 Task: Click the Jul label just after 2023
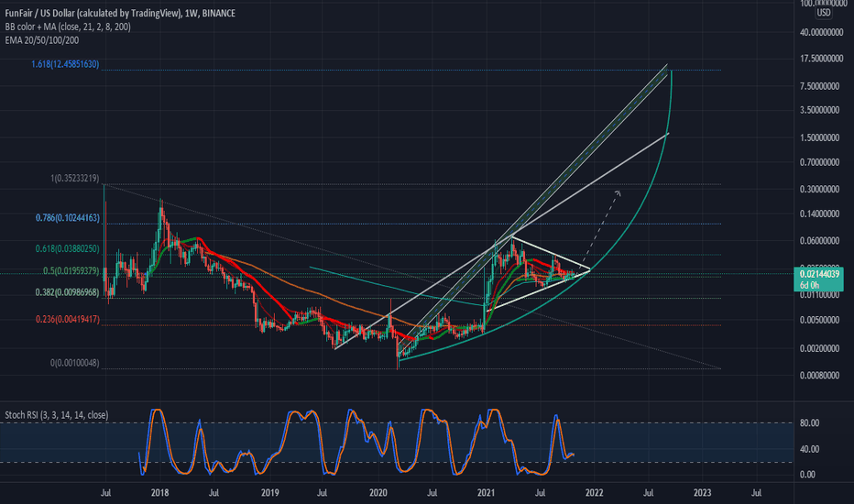(756, 493)
